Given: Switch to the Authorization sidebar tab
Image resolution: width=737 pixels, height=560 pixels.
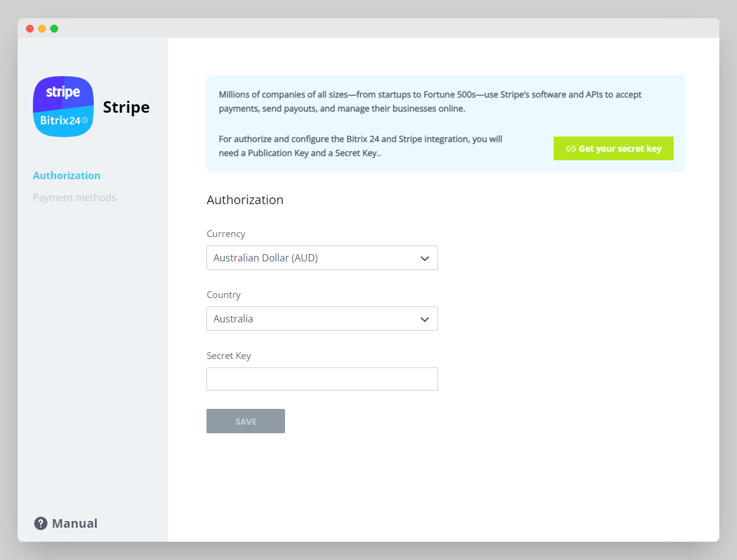Looking at the screenshot, I should click(66, 175).
